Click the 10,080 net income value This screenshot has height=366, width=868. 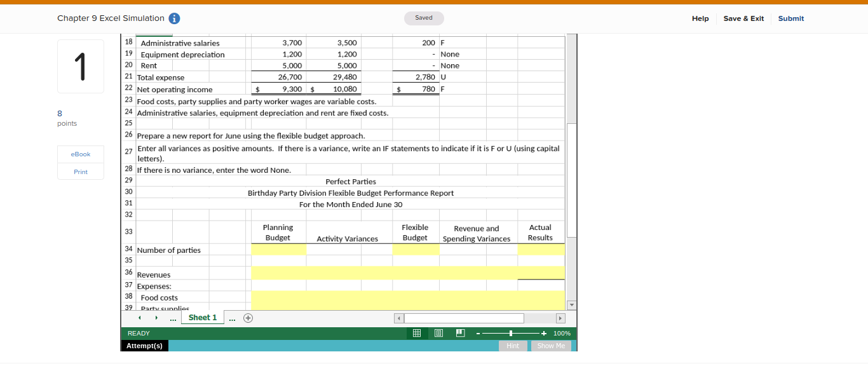tap(345, 90)
